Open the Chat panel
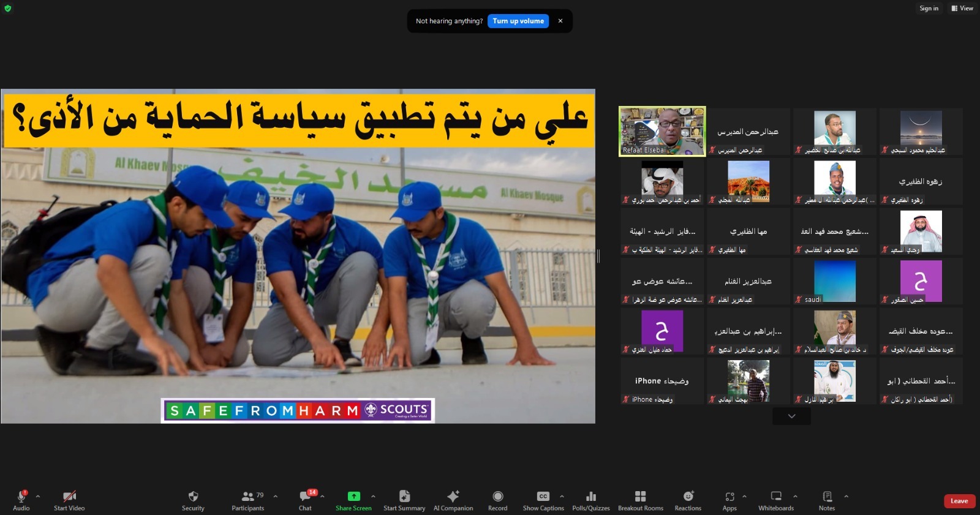The width and height of the screenshot is (980, 515). pyautogui.click(x=305, y=497)
